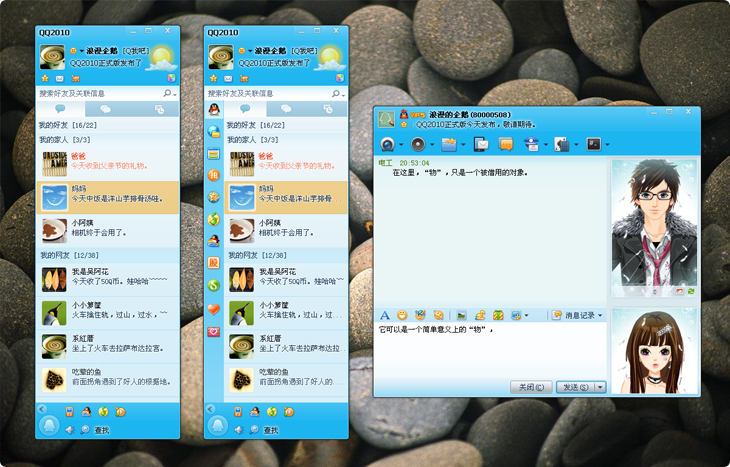Click into the message input containing 它可以是一个简单意义上的
This screenshot has height=467, width=730.
pyautogui.click(x=491, y=351)
